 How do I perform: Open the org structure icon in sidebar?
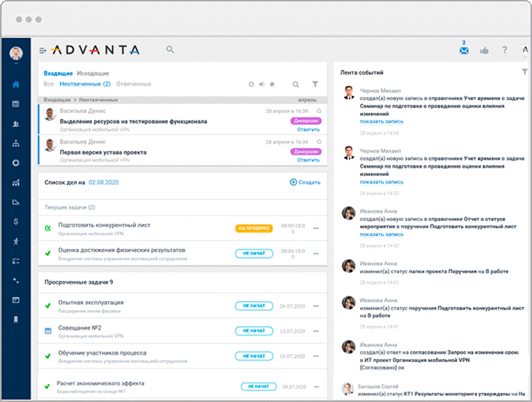click(16, 144)
